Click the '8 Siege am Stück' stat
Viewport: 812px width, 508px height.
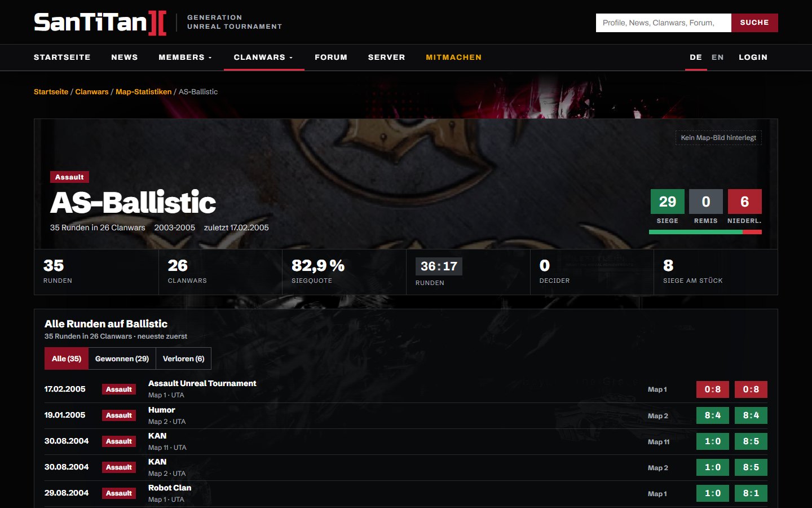pos(715,271)
